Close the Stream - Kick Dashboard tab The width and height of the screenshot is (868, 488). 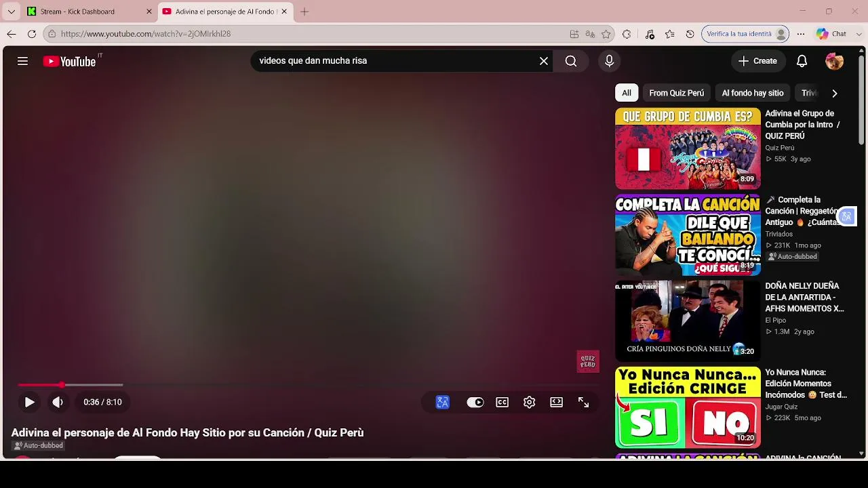[x=149, y=12]
